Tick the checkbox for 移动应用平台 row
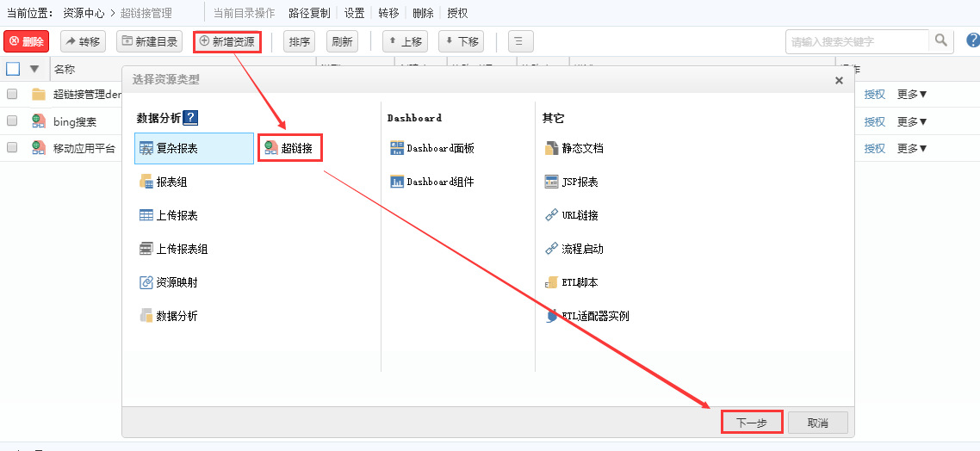 point(12,148)
